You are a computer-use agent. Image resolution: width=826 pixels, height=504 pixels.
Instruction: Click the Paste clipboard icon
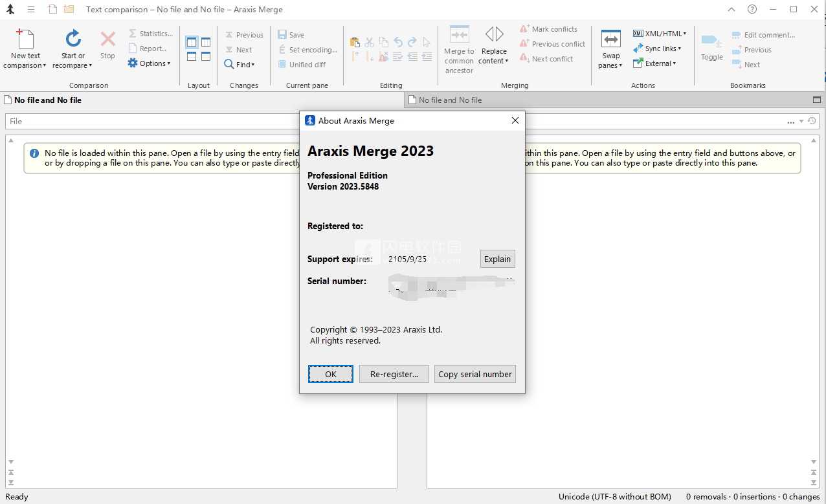(355, 42)
